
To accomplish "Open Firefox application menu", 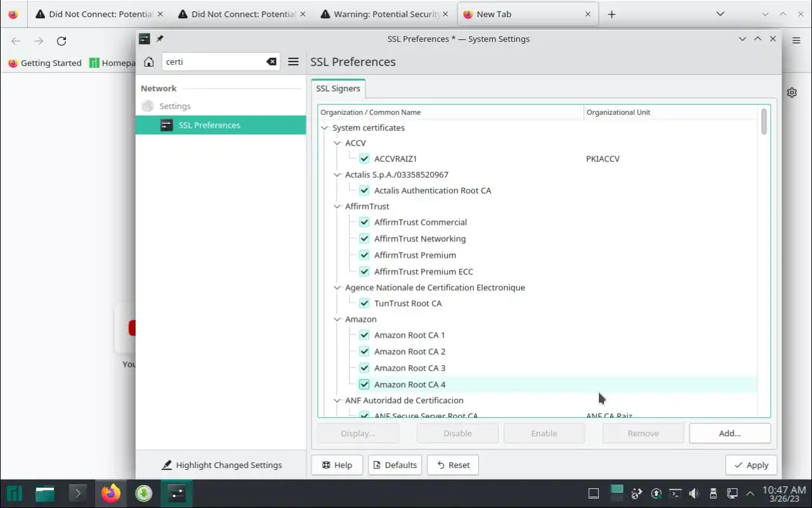I will tap(796, 40).
